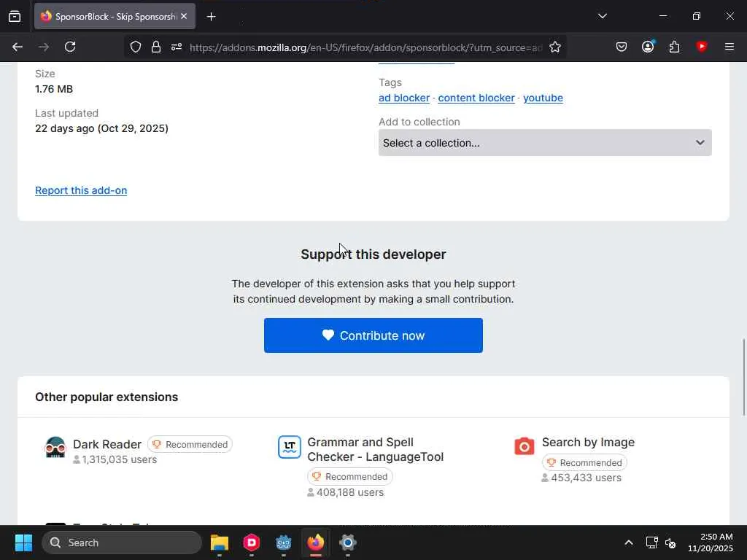
Task: Open the Dark Reader extension title
Action: (x=107, y=444)
